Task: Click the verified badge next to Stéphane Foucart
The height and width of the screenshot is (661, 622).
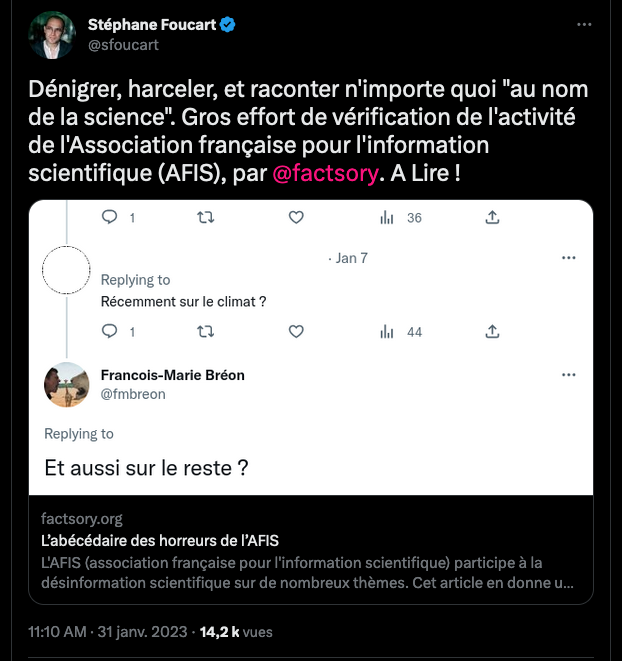Action: (228, 26)
